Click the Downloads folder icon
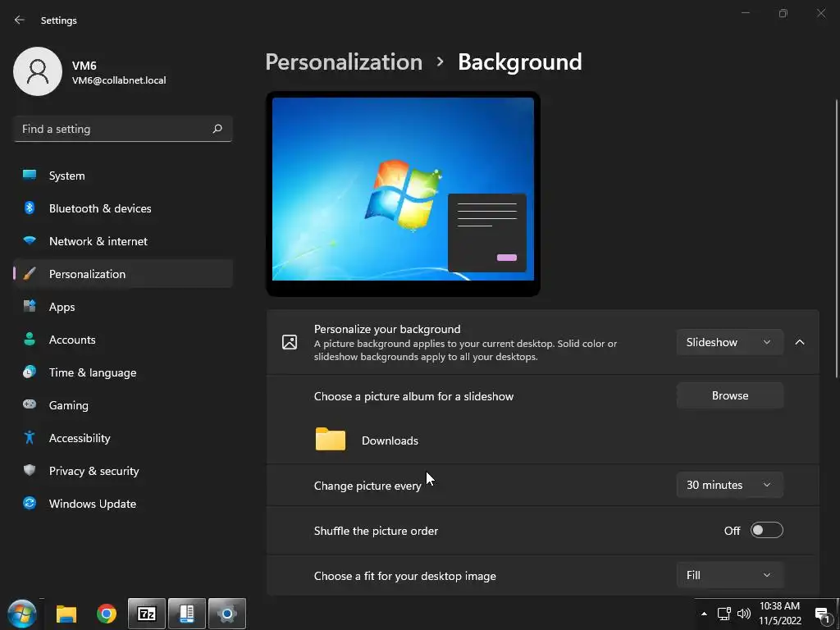 coord(330,440)
